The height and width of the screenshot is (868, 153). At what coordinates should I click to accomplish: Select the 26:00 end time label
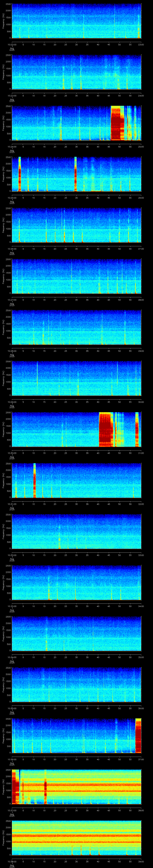click(x=141, y=198)
